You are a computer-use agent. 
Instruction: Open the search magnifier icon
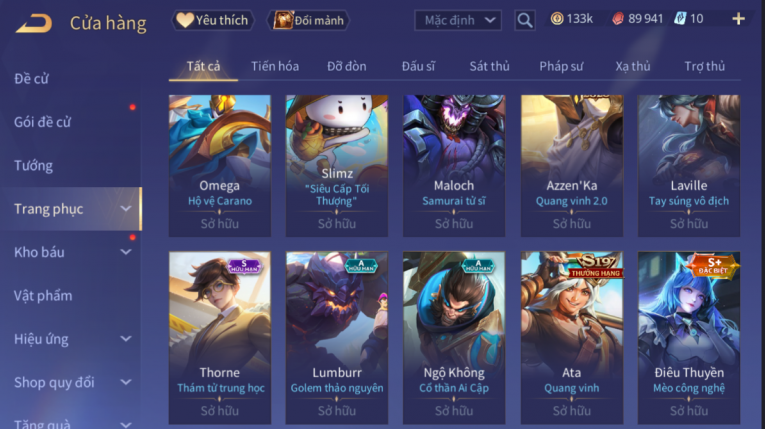coord(525,20)
